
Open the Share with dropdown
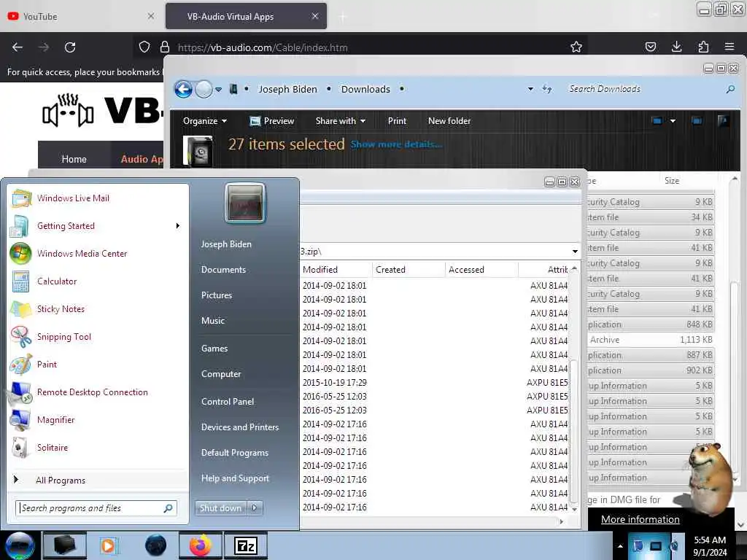click(x=340, y=121)
